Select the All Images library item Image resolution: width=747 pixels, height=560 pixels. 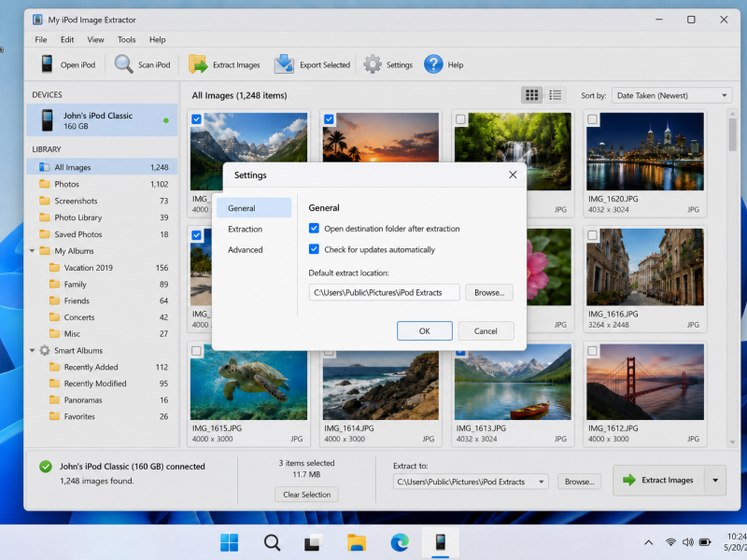tap(102, 167)
